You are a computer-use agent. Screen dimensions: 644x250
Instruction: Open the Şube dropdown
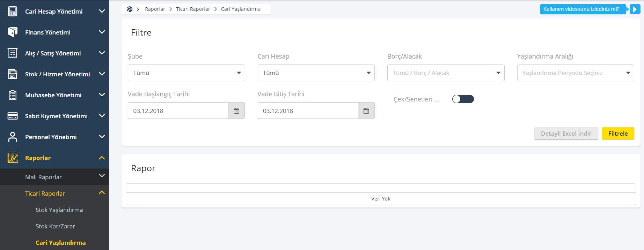pos(186,73)
